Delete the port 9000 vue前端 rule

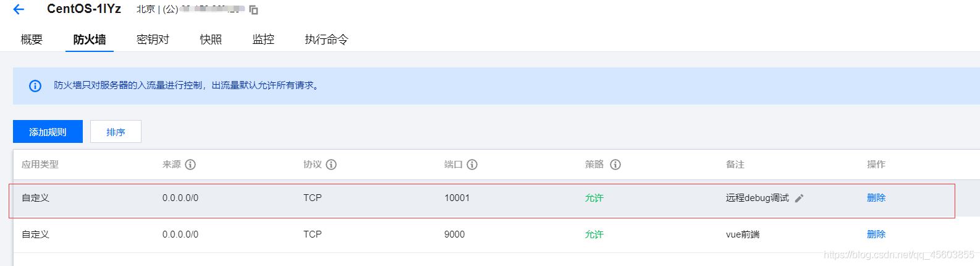tap(876, 234)
